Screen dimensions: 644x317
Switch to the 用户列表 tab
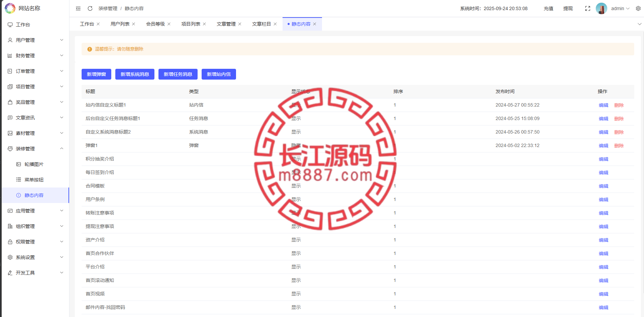(120, 24)
